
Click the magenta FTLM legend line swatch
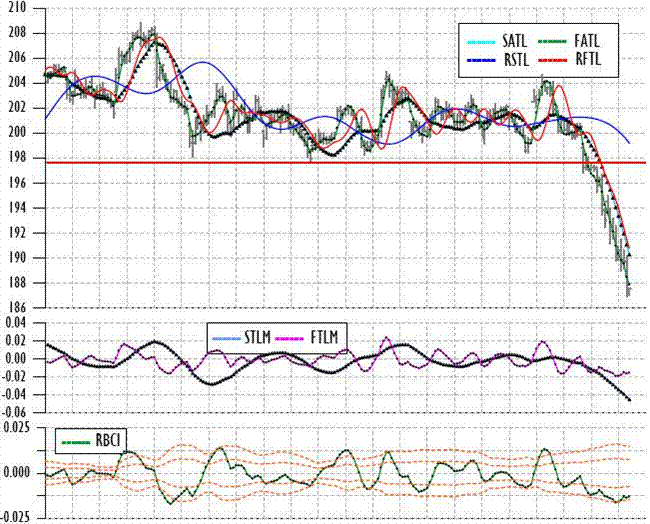(x=290, y=339)
